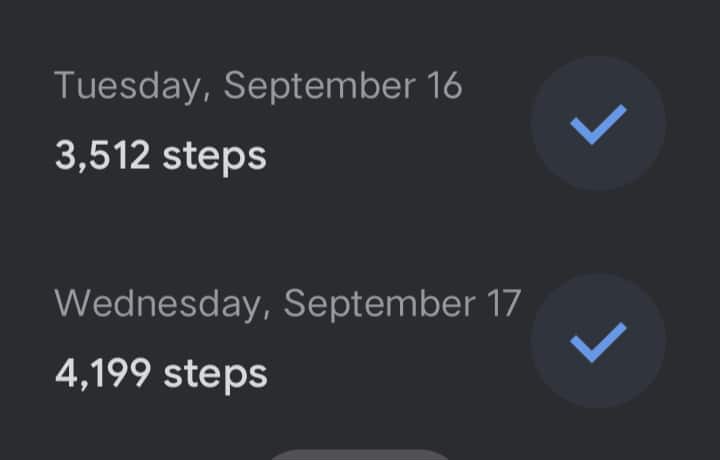The width and height of the screenshot is (720, 460).
Task: Deselect the 4,199 steps entry circle
Action: tap(598, 342)
